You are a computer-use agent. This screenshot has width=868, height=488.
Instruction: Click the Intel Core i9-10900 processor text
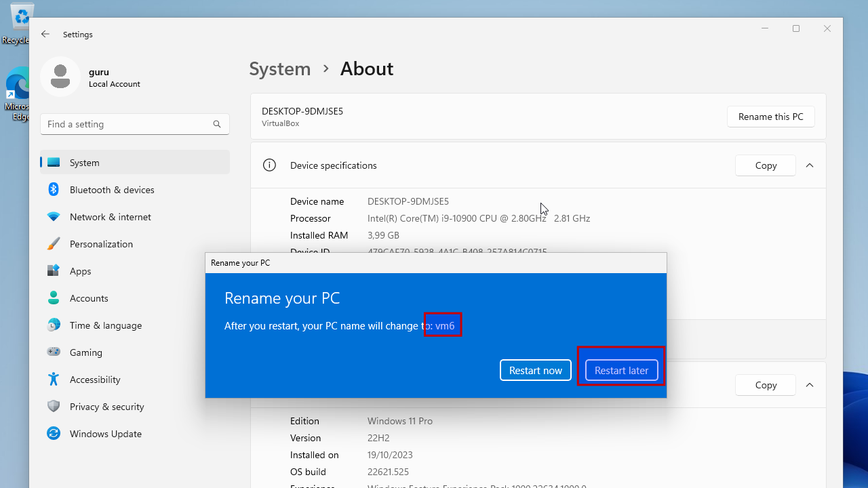(x=479, y=218)
